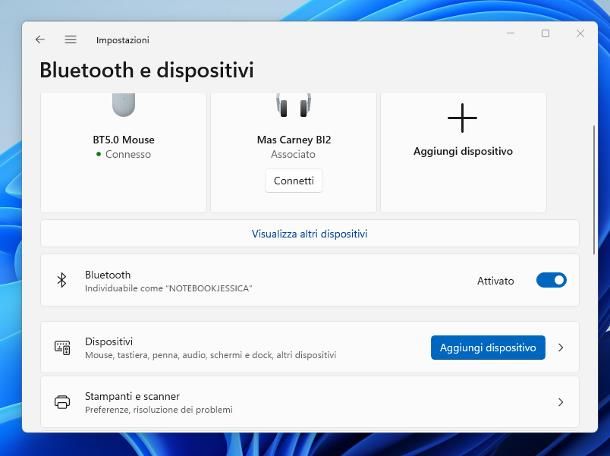610x456 pixels.
Task: Click the Attivato label beside the toggle
Action: click(x=496, y=281)
